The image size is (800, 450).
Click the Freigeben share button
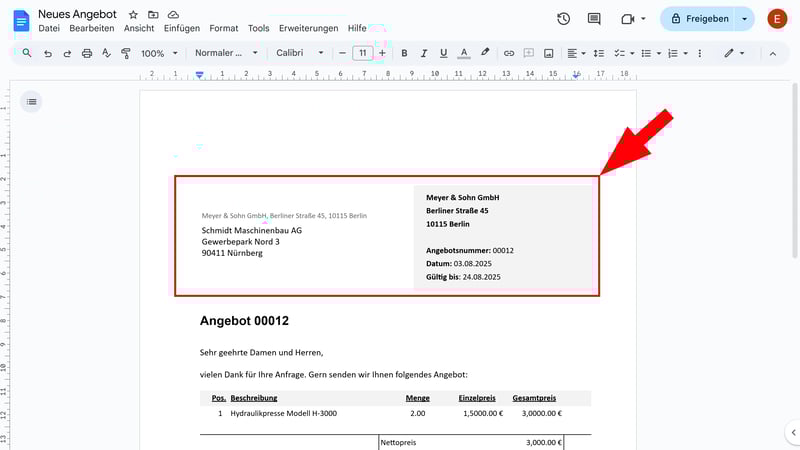point(698,19)
